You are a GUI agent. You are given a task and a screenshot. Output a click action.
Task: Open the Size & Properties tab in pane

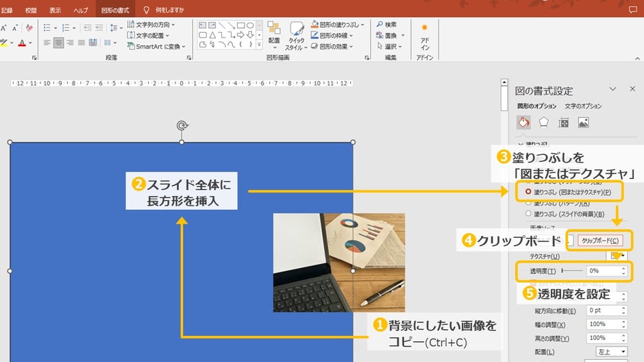[x=563, y=123]
